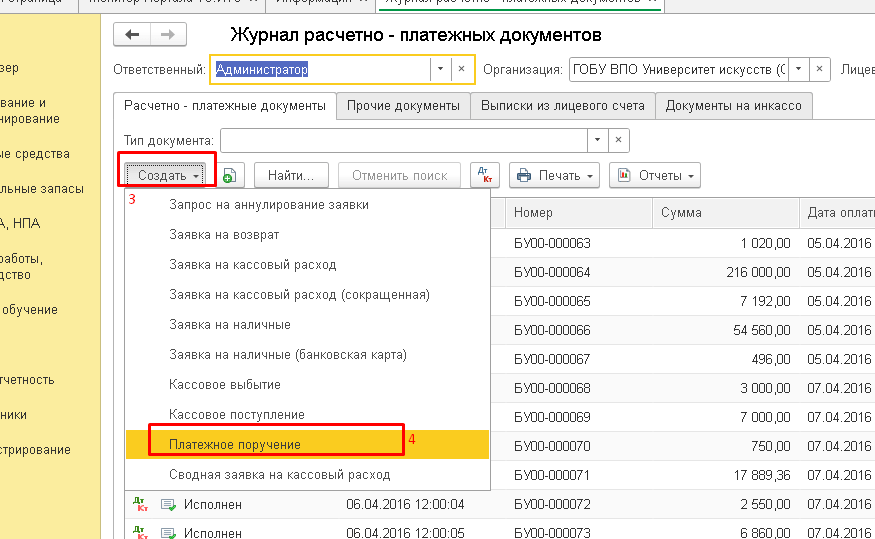Choose Заявка на возврат menu item

point(224,234)
